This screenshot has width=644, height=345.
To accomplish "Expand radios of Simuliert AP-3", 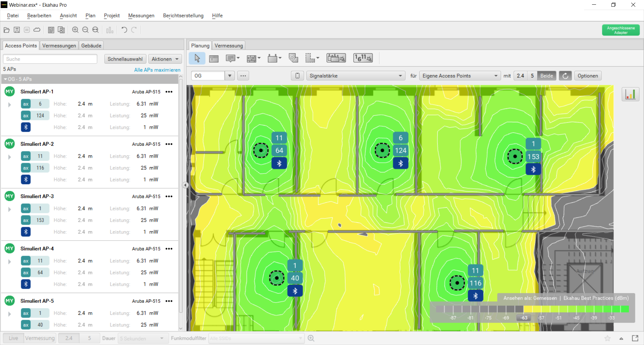I will [9, 209].
